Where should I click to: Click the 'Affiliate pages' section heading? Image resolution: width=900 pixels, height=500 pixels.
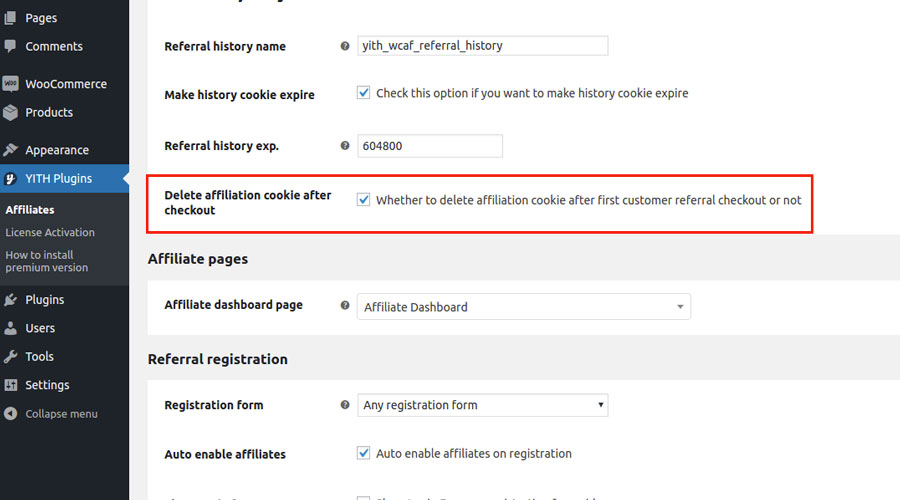(x=197, y=259)
